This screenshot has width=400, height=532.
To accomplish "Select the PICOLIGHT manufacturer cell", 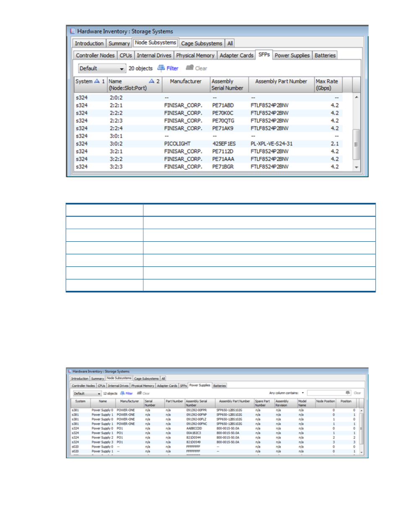I will (177, 144).
